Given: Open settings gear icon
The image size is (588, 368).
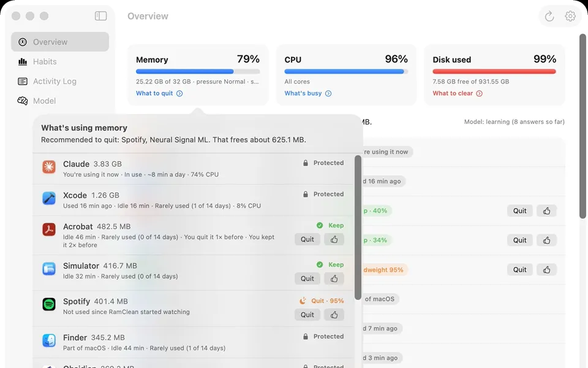Looking at the screenshot, I should [570, 16].
